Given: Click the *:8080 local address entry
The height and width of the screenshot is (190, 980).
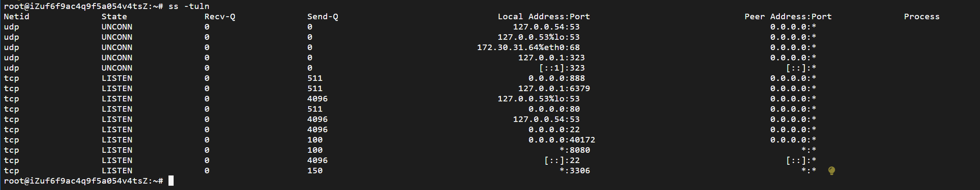Looking at the screenshot, I should click(574, 150).
